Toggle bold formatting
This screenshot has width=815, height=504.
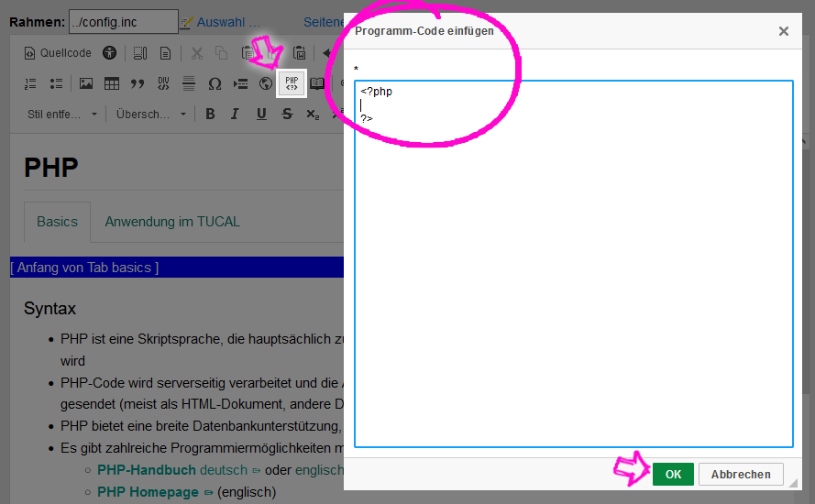pyautogui.click(x=210, y=115)
